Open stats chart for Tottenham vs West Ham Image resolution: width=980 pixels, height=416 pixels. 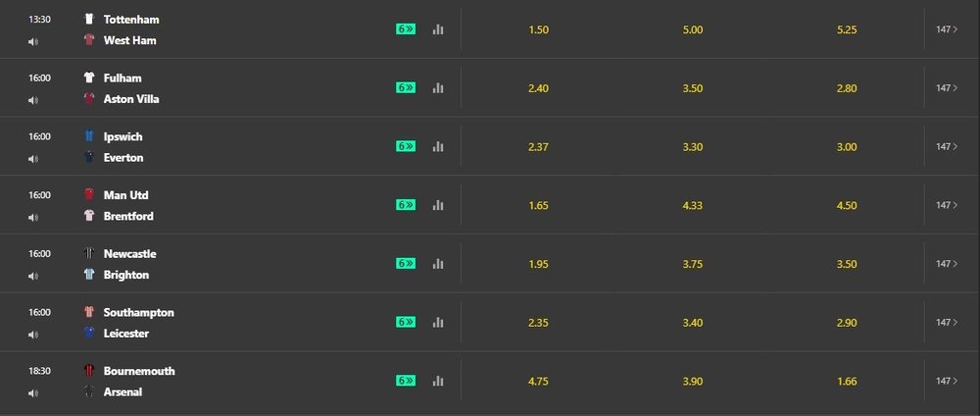(438, 29)
